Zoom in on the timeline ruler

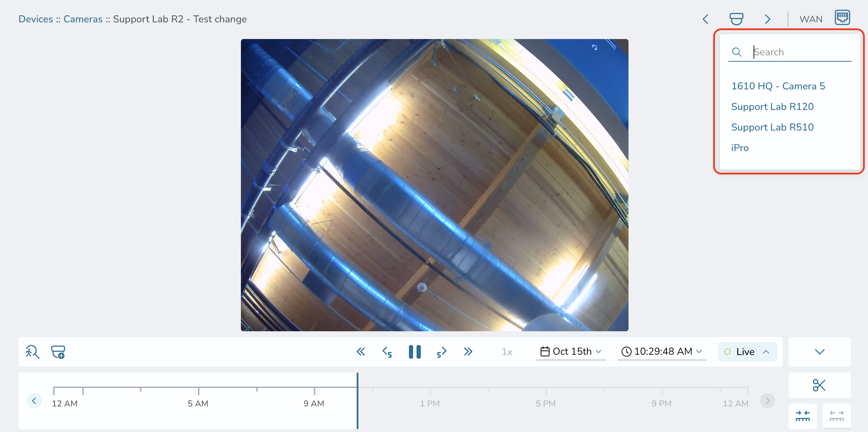803,416
